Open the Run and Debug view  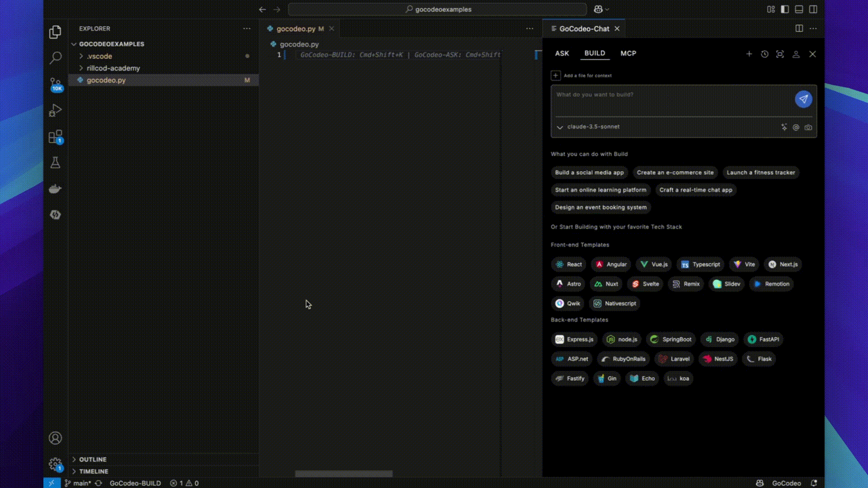pos(55,110)
